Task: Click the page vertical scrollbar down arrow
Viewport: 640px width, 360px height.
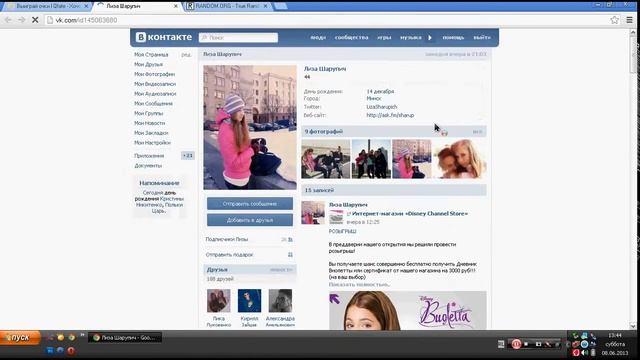Action: 633,326
